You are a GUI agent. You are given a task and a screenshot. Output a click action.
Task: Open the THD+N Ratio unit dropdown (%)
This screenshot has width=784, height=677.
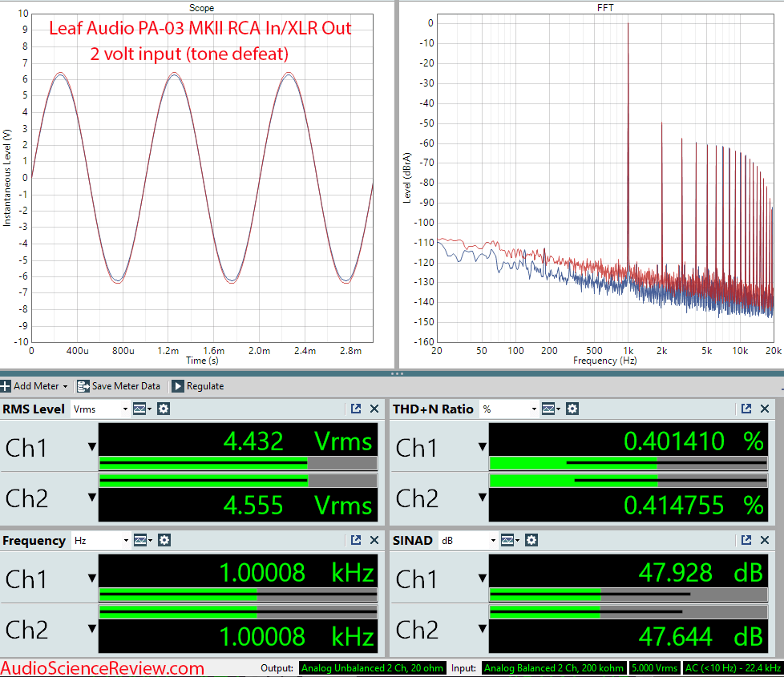tap(508, 409)
